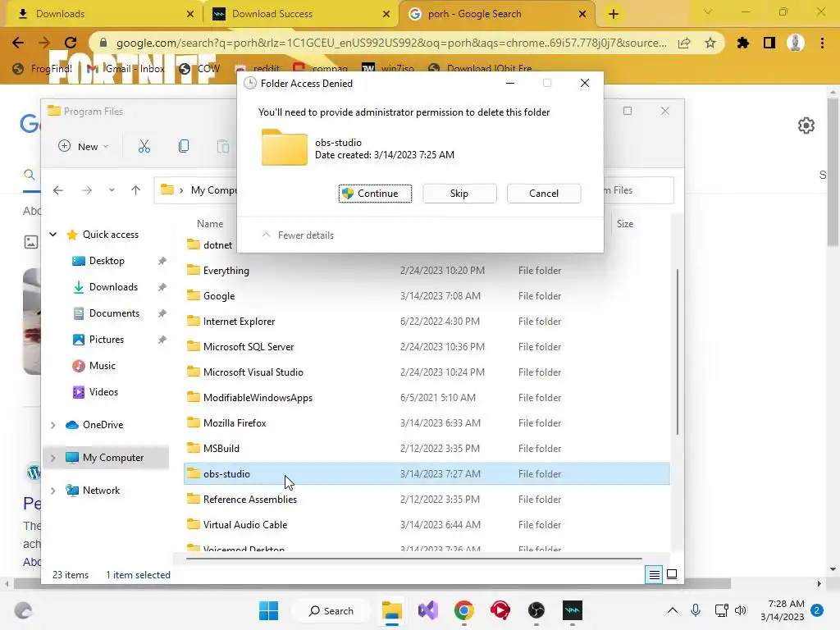The height and width of the screenshot is (630, 840).
Task: Collapse the Quick access tree
Action: click(53, 235)
